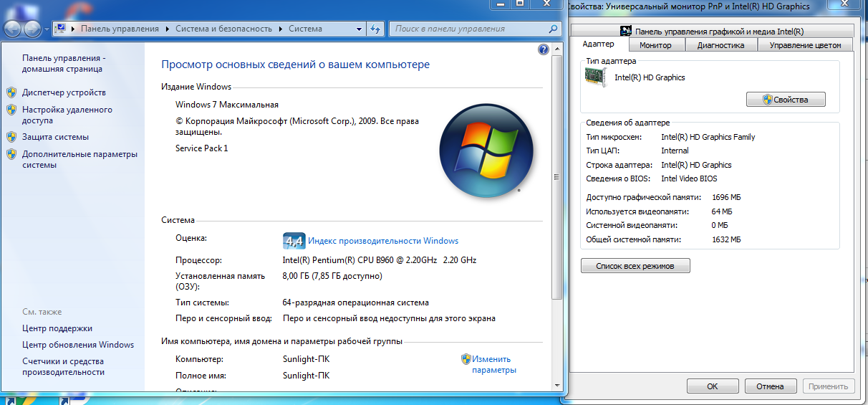Open the recent pages dropdown arrow
The image size is (868, 405).
(47, 29)
